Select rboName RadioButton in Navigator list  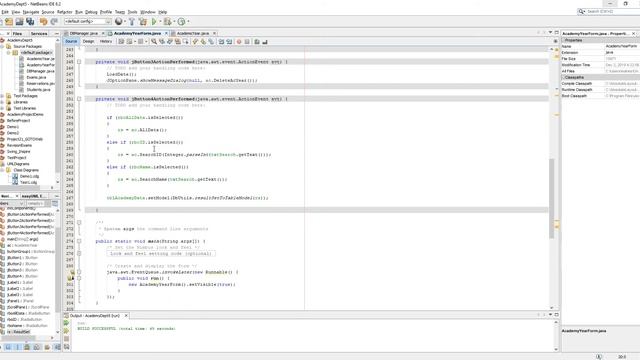27,326
